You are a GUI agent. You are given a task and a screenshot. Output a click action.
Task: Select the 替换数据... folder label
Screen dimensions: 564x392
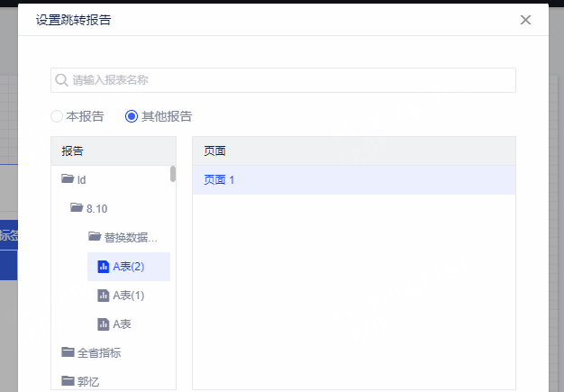[131, 238]
